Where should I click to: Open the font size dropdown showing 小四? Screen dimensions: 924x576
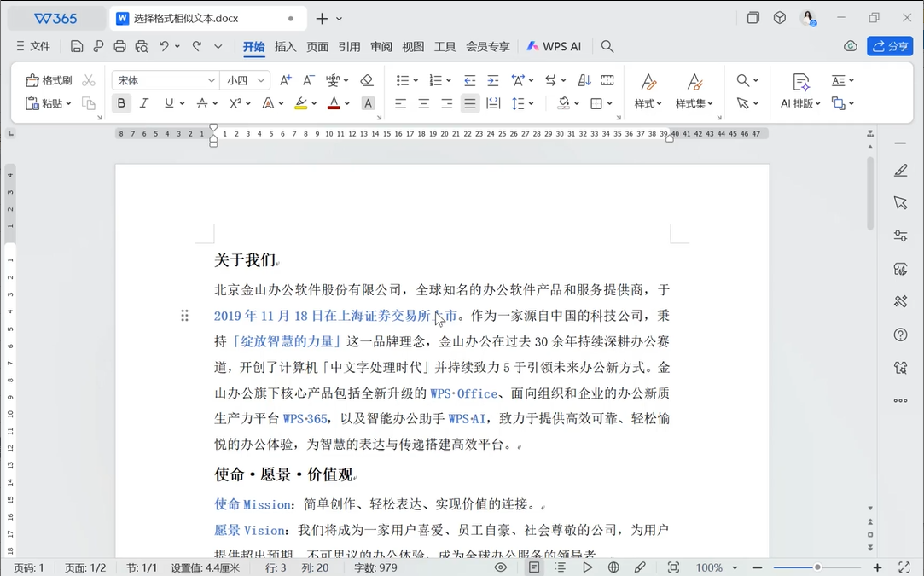(261, 80)
